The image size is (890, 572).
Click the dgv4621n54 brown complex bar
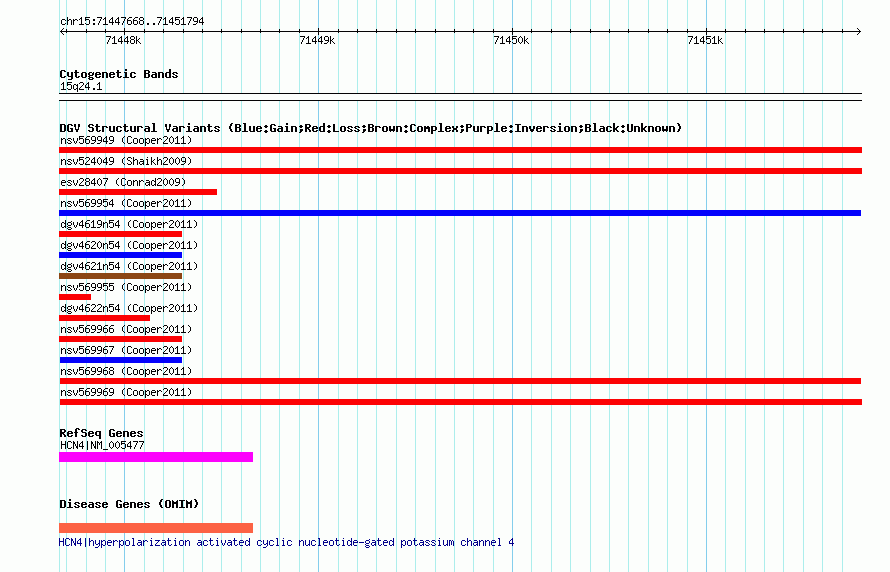click(120, 276)
